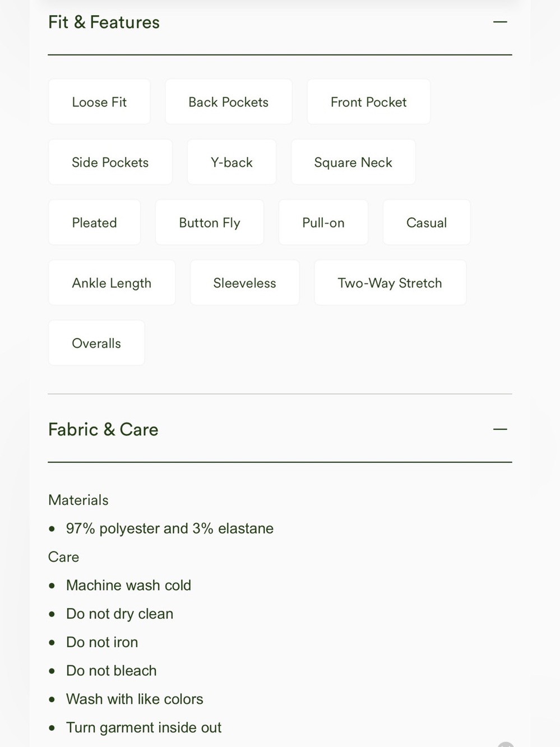Viewport: 560px width, 747px height.
Task: Click the Casual feature tag
Action: click(426, 222)
